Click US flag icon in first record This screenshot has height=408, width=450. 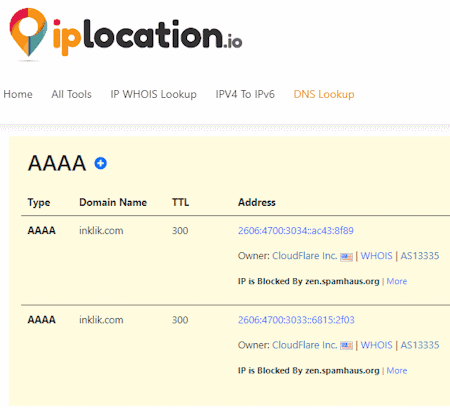tap(346, 257)
